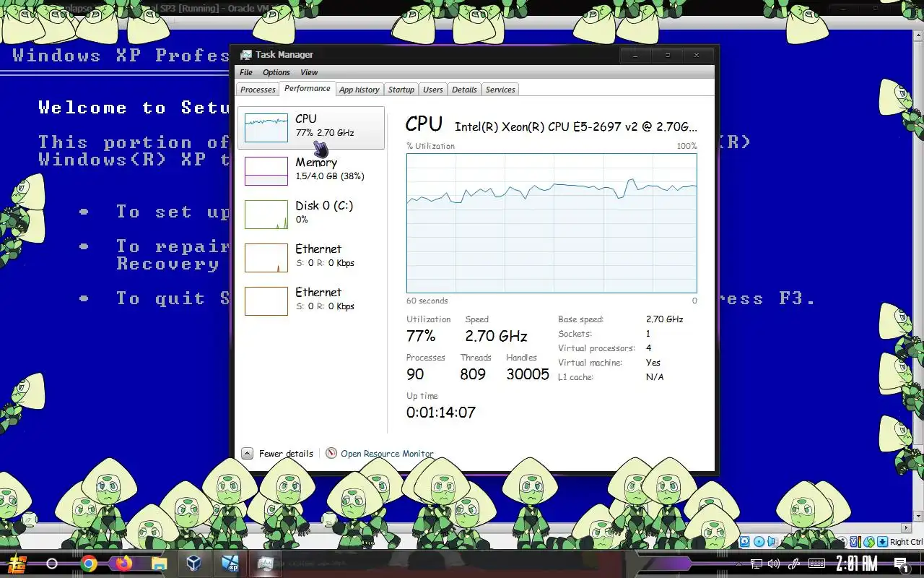Viewport: 924px width, 578px height.
Task: Open the File menu in Task Manager
Action: click(x=246, y=72)
